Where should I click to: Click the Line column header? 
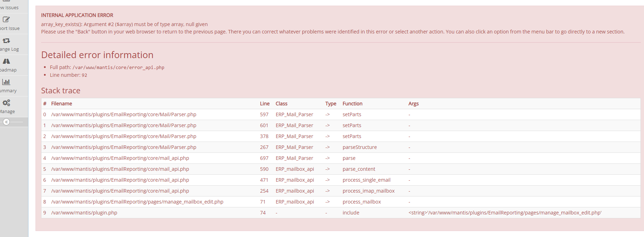265,104
